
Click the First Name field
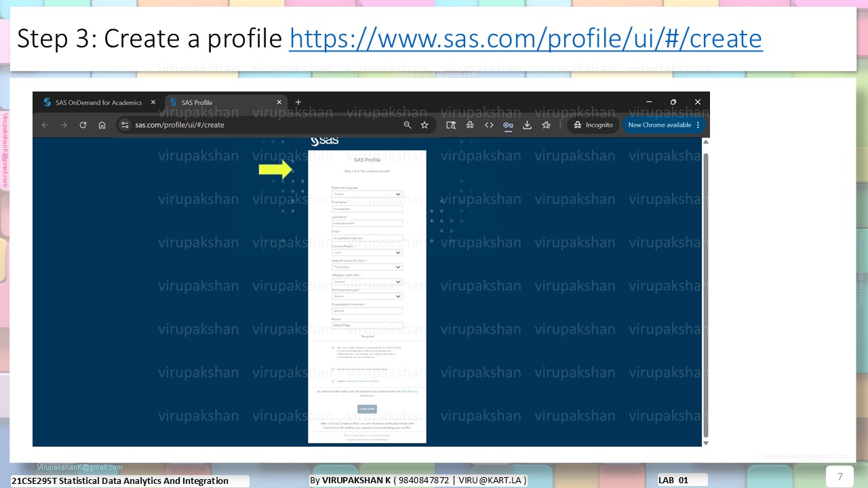[367, 209]
